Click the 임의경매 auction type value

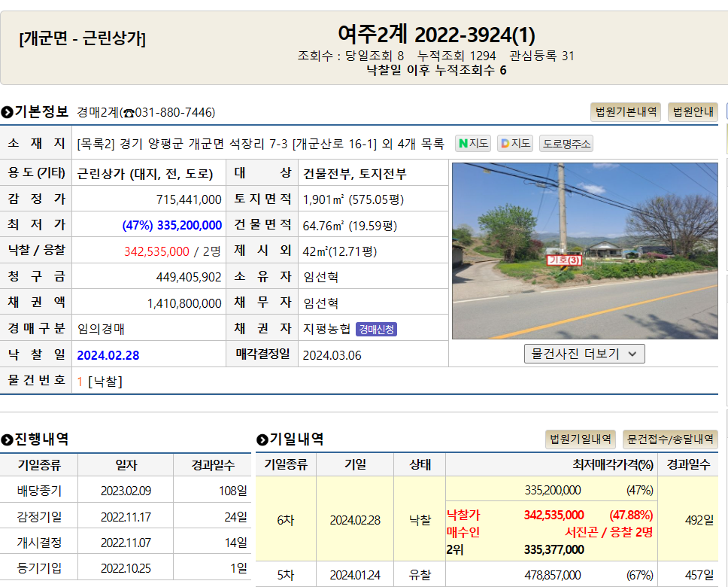click(x=101, y=329)
